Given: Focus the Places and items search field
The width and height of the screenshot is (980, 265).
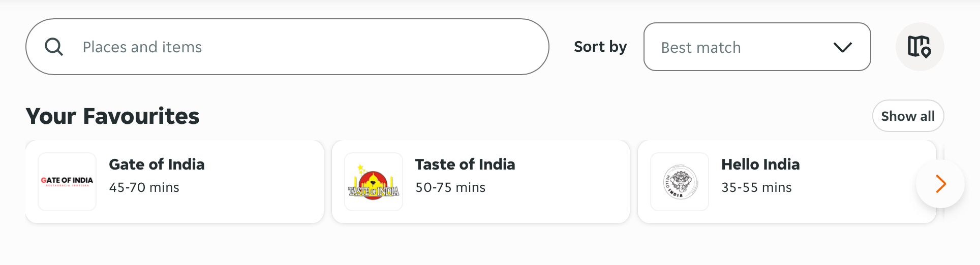Looking at the screenshot, I should [305, 47].
